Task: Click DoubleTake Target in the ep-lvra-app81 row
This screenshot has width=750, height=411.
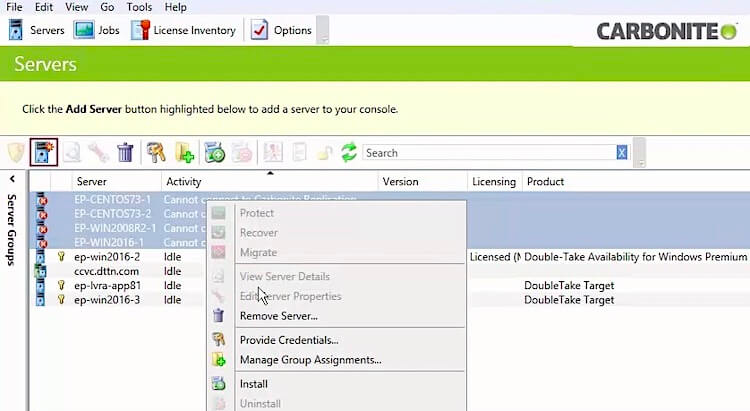Action: 569,286
